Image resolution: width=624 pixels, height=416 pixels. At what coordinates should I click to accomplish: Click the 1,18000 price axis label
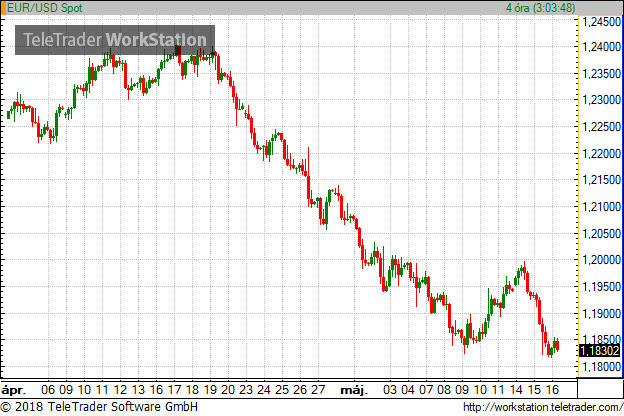[x=601, y=367]
